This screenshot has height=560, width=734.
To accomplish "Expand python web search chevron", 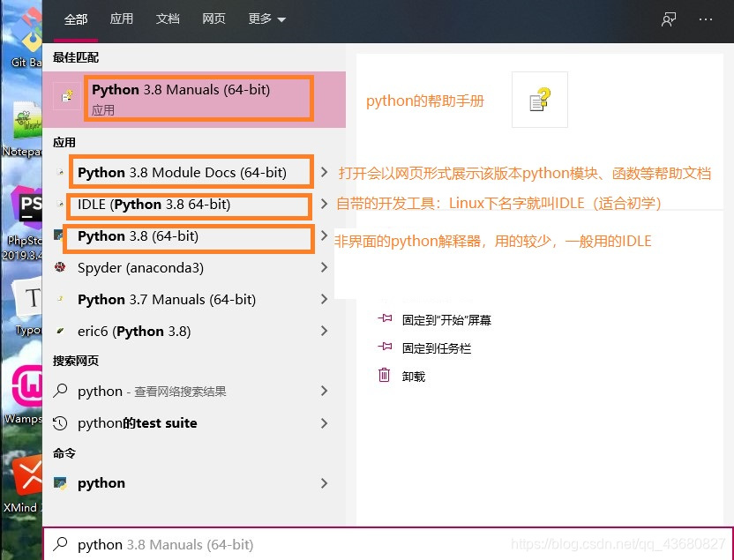I will [324, 391].
